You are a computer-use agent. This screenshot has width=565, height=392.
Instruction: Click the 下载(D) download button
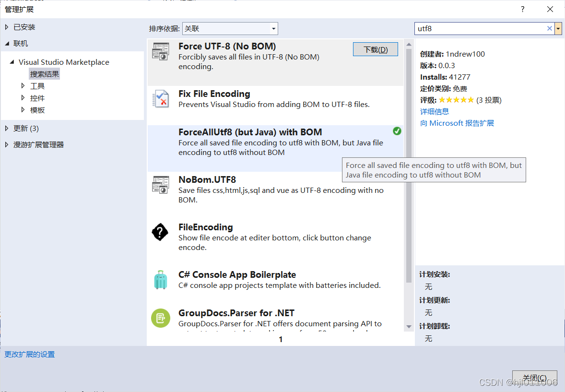[375, 49]
